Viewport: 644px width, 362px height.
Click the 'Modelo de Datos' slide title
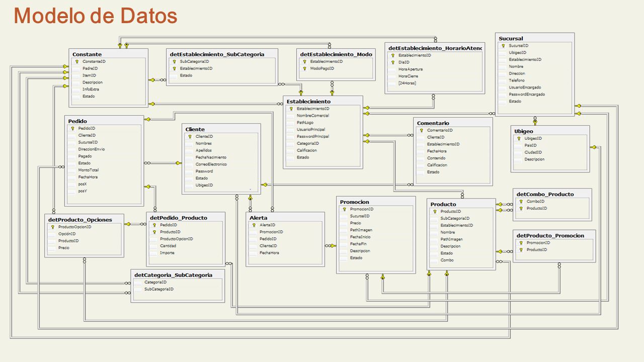[96, 16]
